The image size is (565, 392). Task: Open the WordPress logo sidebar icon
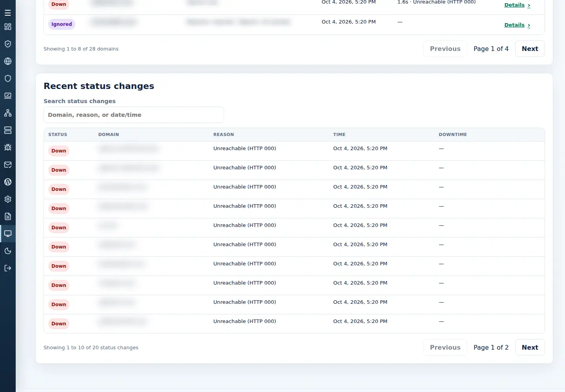point(8,182)
